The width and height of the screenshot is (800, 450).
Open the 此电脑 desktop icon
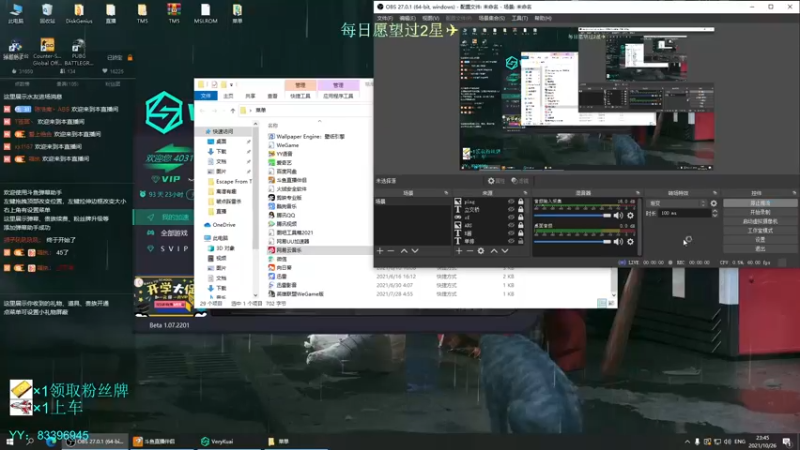16,13
